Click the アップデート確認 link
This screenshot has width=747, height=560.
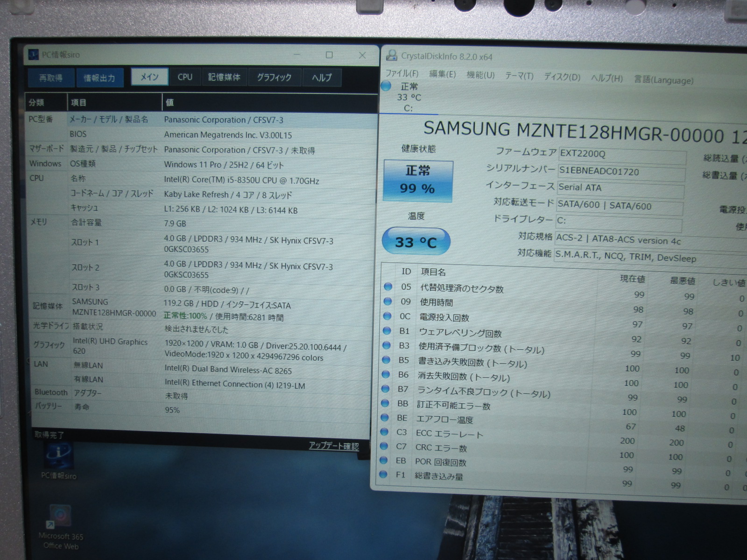coord(334,446)
